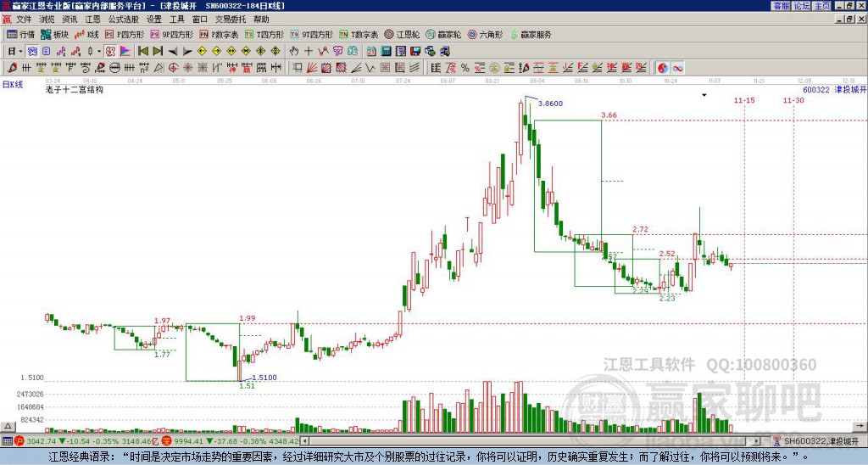
Task: Click the yellow left-arrow diamond icon
Action: (x=202, y=52)
